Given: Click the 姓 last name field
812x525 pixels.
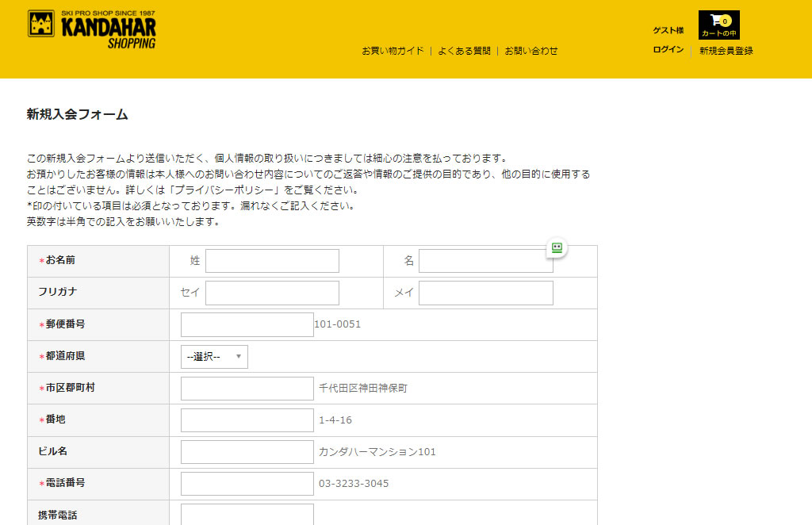Looking at the screenshot, I should point(272,261).
